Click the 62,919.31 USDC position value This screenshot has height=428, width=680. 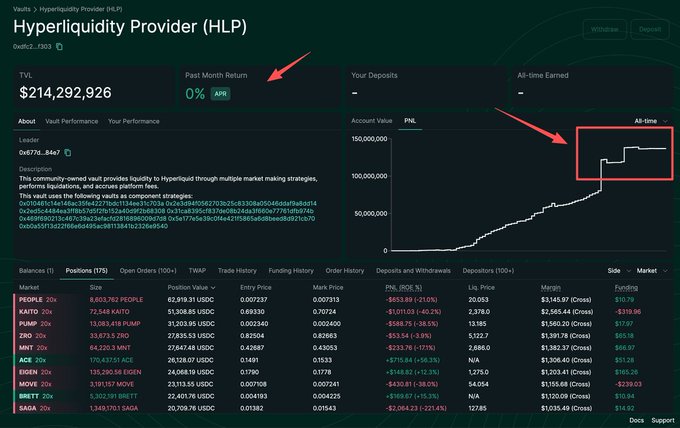[x=191, y=300]
